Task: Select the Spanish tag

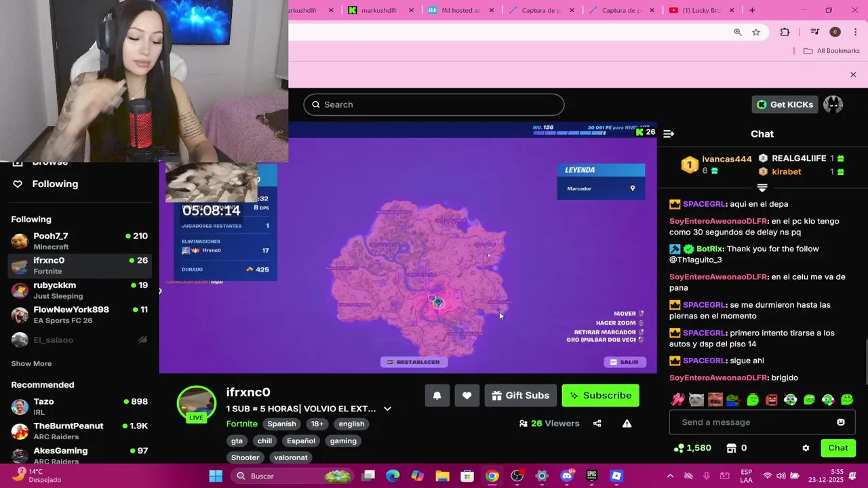Action: tap(281, 424)
